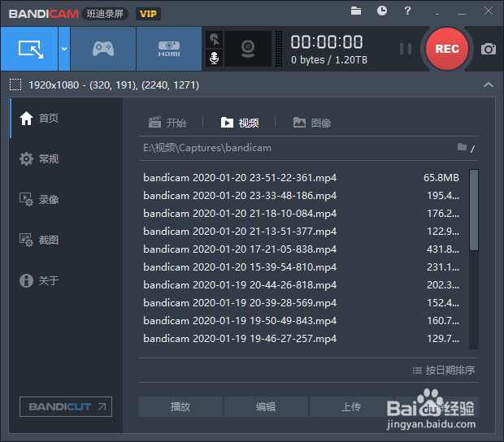
Task: Click the 1920x1080 capture area text
Action: (x=114, y=85)
